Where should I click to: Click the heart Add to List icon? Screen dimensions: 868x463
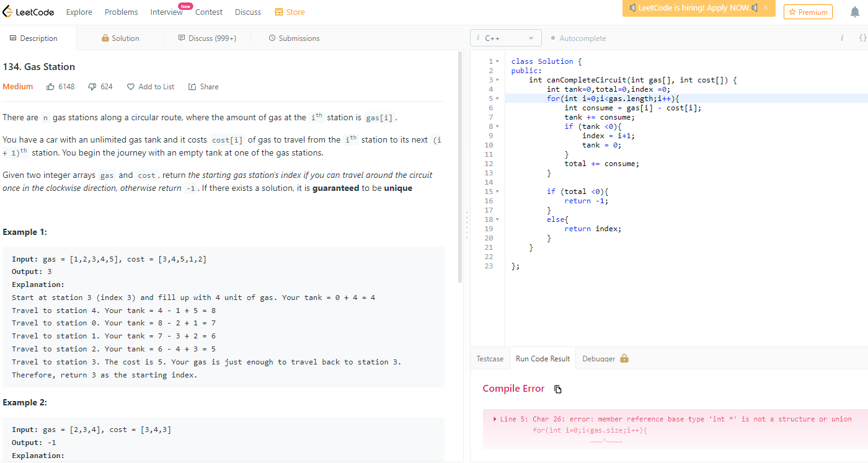coord(131,87)
